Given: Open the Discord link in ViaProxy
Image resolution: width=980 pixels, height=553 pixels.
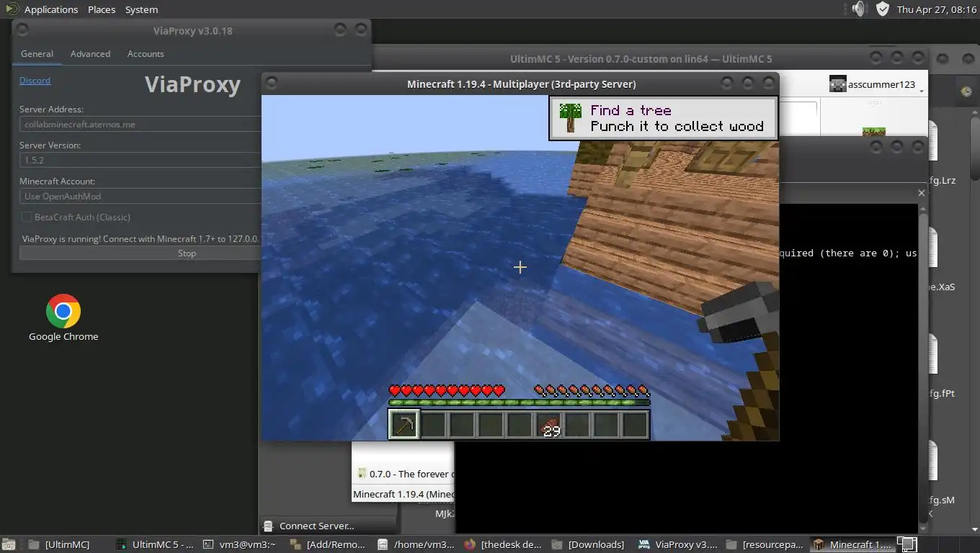Looking at the screenshot, I should 35,81.
